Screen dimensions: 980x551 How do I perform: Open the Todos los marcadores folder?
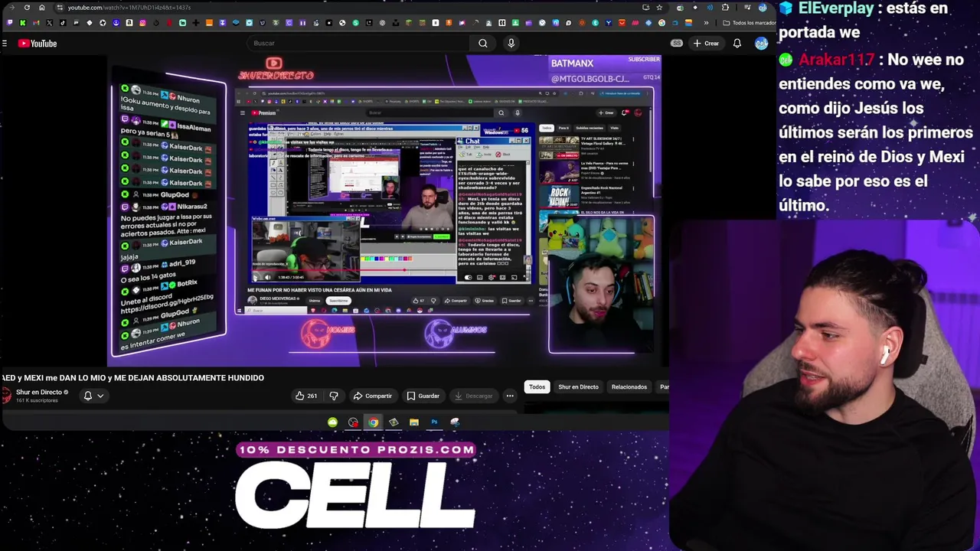(x=750, y=23)
